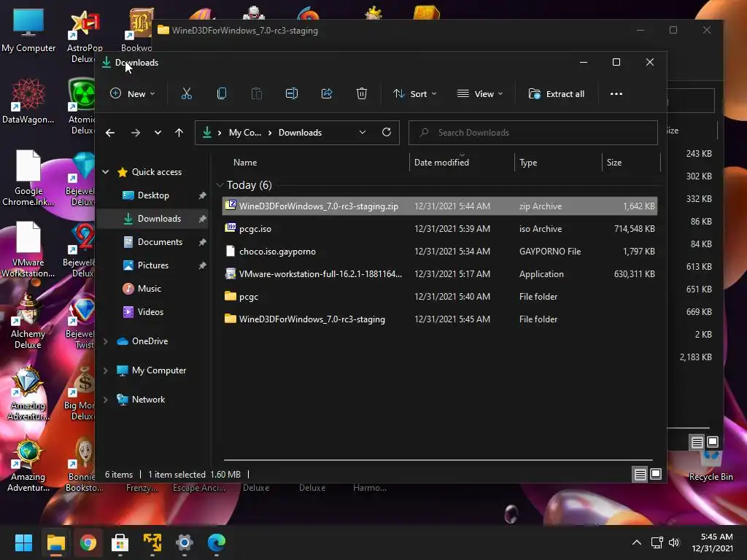Select DataWagon desktop shortcut
Viewport: 747px width, 560px height.
click(x=28, y=101)
